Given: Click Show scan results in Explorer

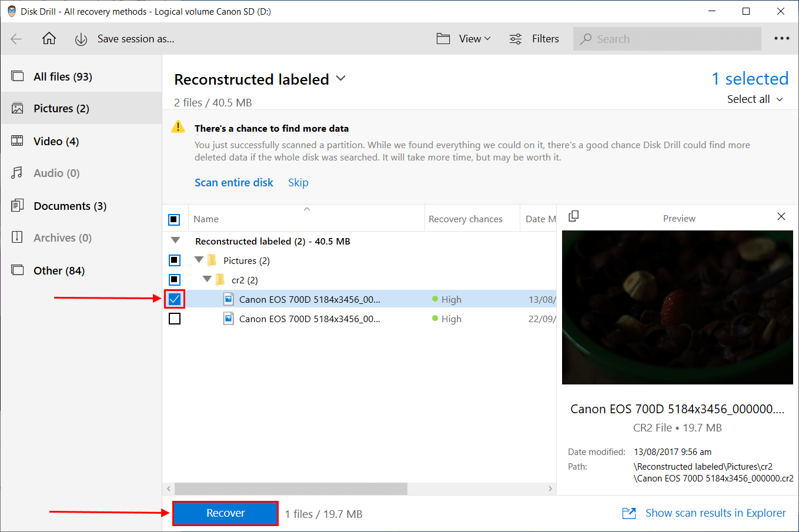Looking at the screenshot, I should tap(716, 513).
